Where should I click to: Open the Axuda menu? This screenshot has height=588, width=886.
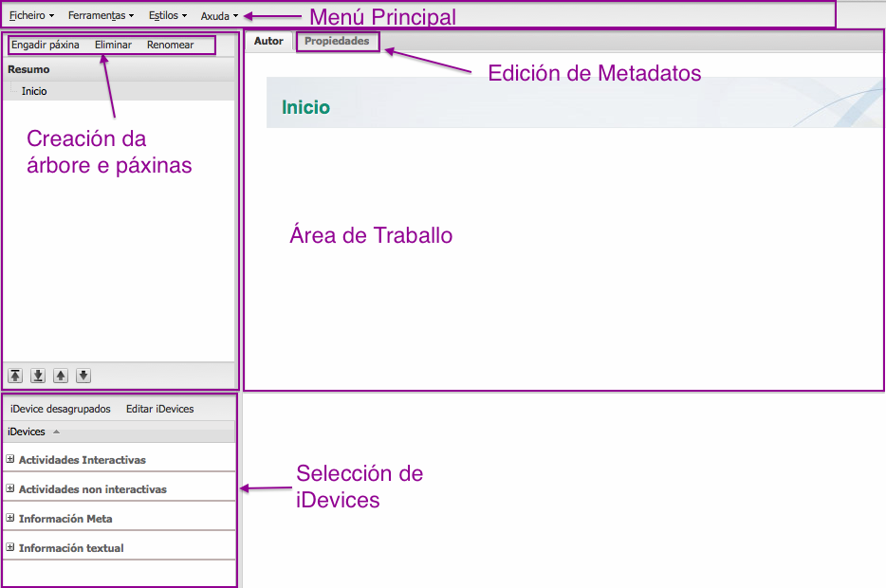pyautogui.click(x=215, y=14)
